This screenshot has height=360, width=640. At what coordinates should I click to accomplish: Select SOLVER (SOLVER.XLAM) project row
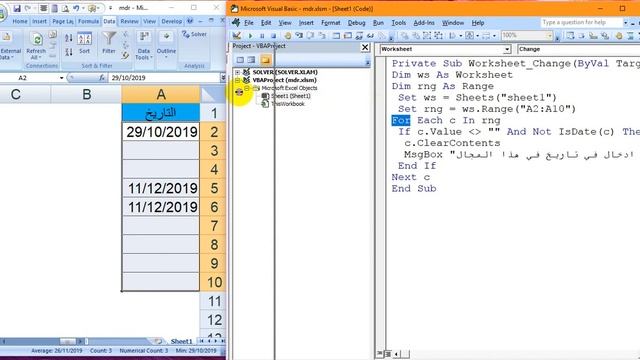pyautogui.click(x=285, y=72)
